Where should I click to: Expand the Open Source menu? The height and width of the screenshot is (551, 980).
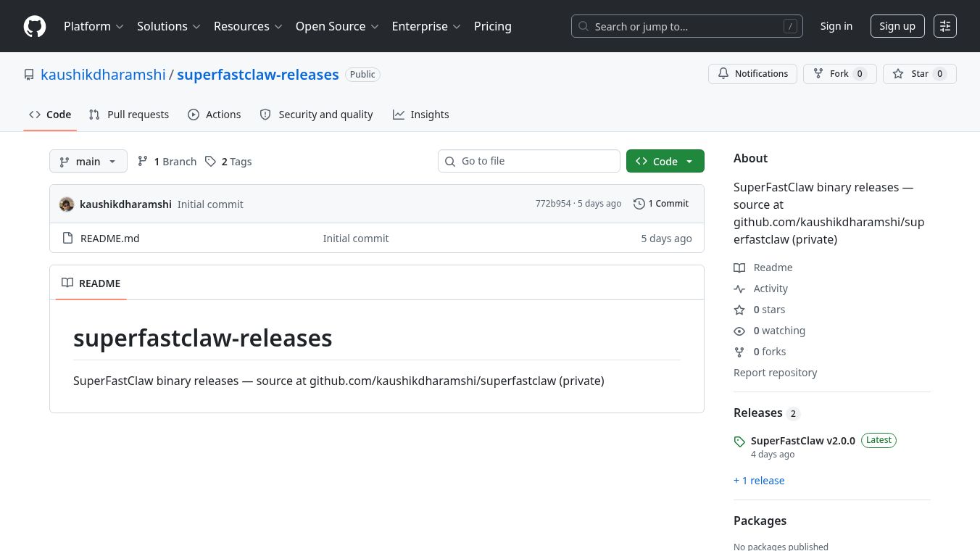click(x=337, y=26)
